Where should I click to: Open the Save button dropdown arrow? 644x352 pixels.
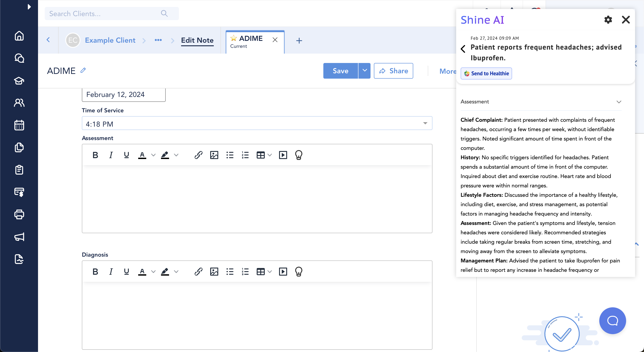364,71
